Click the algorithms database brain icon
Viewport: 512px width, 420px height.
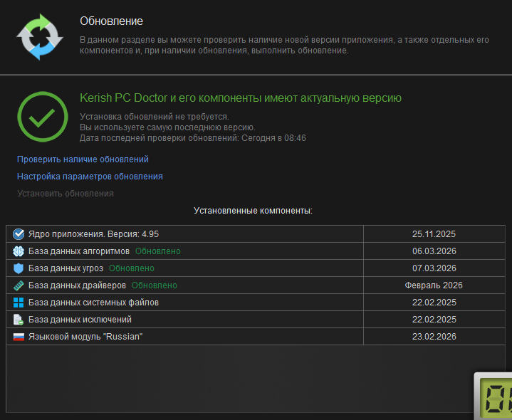pos(19,251)
